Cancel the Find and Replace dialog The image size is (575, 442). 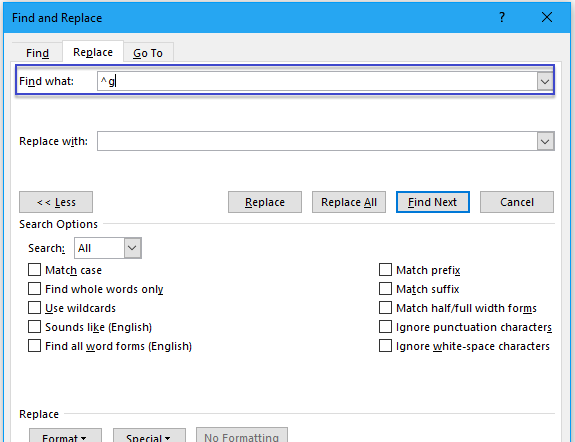point(517,202)
